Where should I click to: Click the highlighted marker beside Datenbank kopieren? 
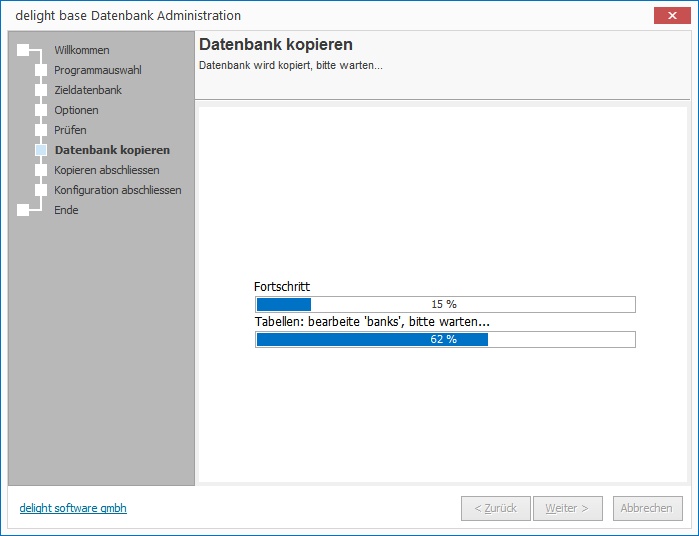[41, 150]
